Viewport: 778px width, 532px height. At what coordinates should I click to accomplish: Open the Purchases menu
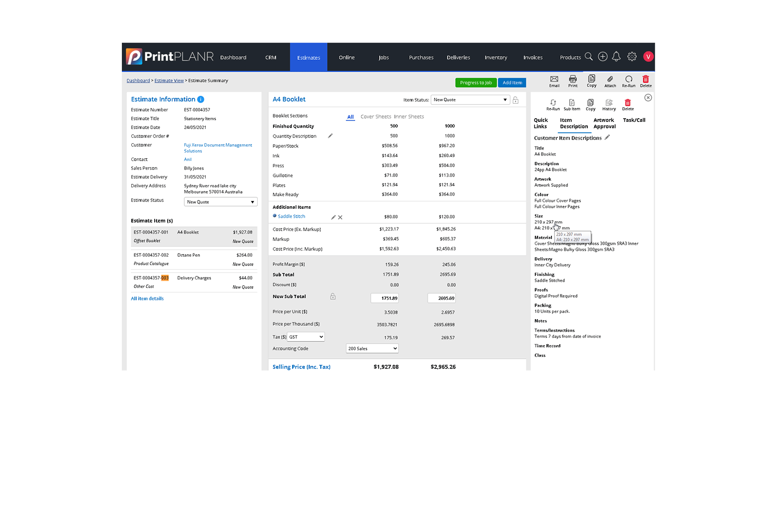click(421, 58)
